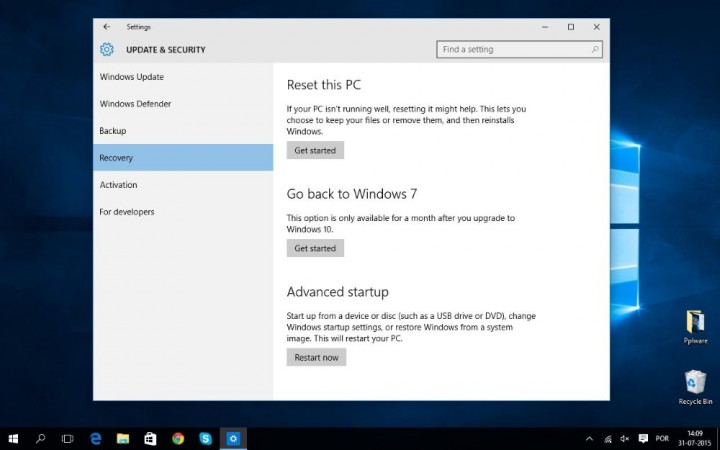The height and width of the screenshot is (450, 720).
Task: Show hidden system tray icons
Action: tap(589, 439)
